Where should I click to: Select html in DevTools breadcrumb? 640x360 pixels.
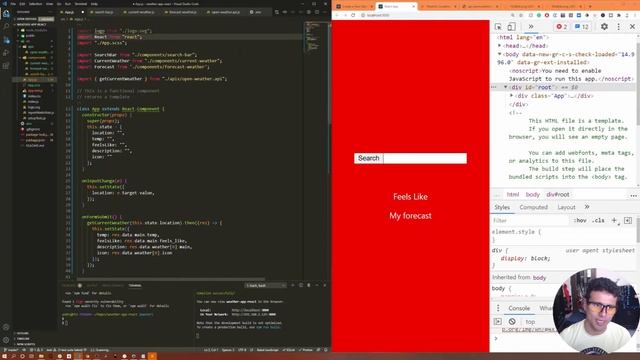click(513, 195)
